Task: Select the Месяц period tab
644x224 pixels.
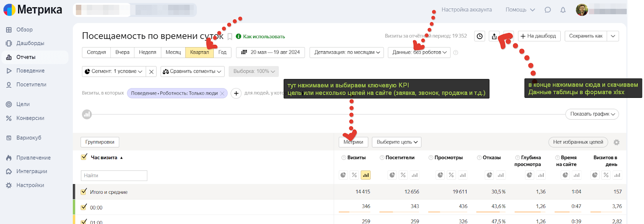Action: (173, 52)
